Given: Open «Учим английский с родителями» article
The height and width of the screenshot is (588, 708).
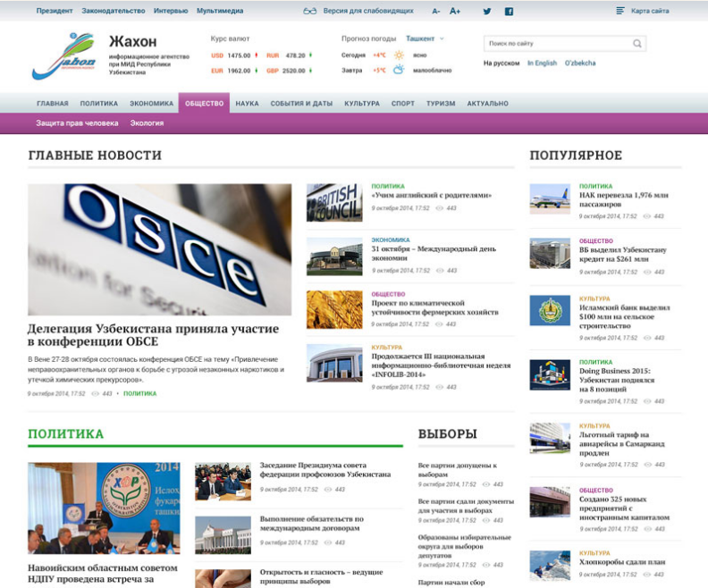Looking at the screenshot, I should (431, 195).
